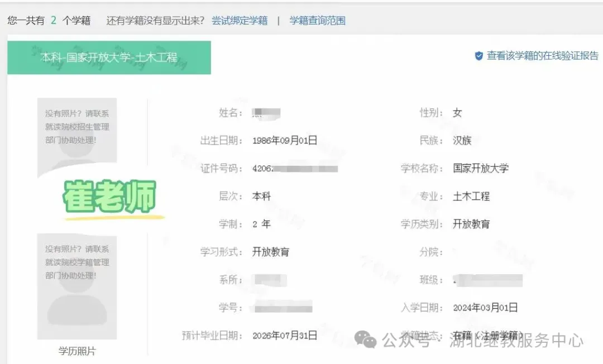Image resolution: width=603 pixels, height=364 pixels.
Task: Click the 学号 field label
Action: point(231,308)
